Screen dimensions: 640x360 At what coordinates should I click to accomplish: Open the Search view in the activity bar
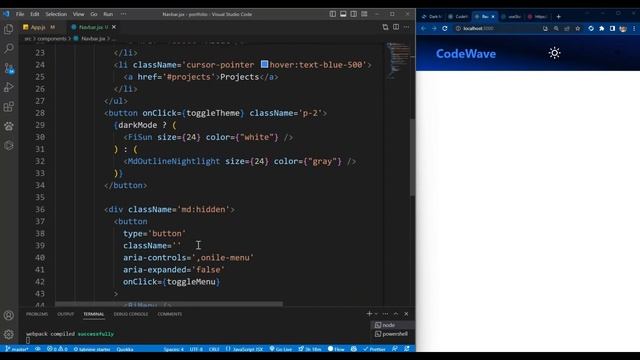pyautogui.click(x=9, y=48)
